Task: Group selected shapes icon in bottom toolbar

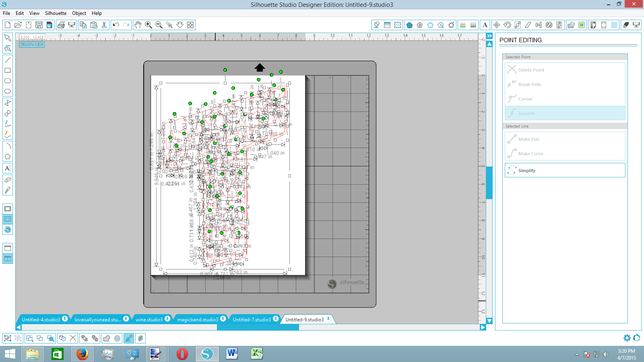Action: (x=7, y=338)
